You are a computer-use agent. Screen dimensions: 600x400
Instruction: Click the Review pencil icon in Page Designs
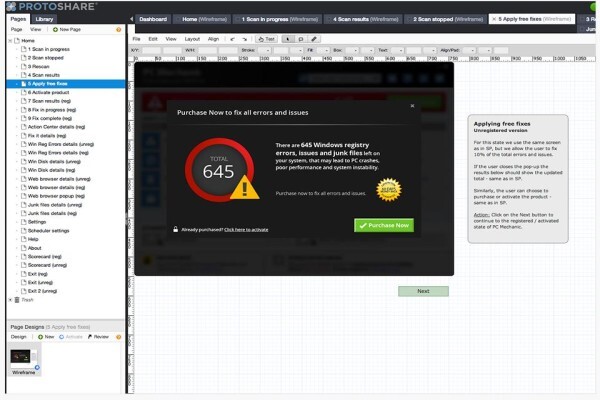[x=90, y=337]
